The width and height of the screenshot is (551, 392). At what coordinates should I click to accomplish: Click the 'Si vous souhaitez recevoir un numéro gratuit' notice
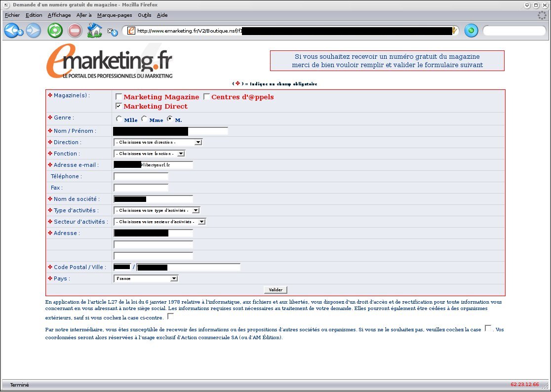[387, 61]
